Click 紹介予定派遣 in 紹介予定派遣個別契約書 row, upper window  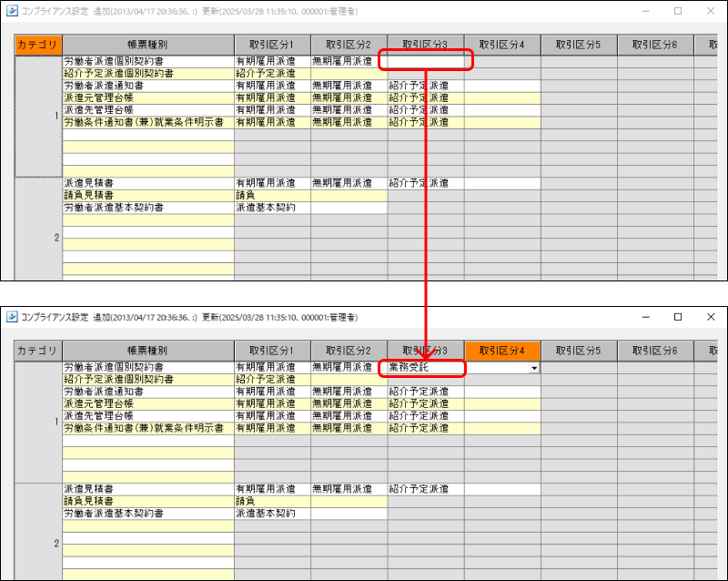point(272,74)
